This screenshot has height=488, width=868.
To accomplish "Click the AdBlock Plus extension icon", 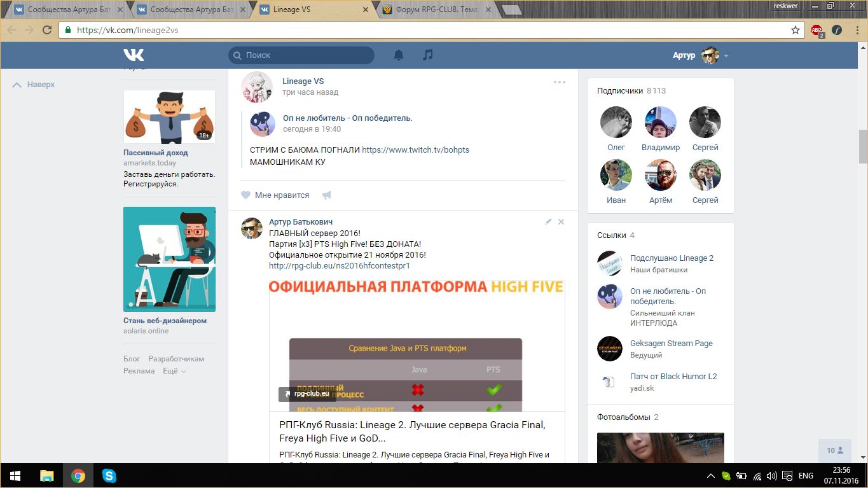I will click(x=816, y=30).
